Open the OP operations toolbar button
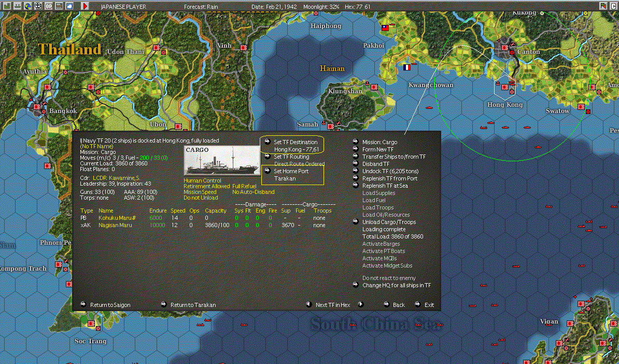Image resolution: width=619 pixels, height=364 pixels. pos(49,6)
